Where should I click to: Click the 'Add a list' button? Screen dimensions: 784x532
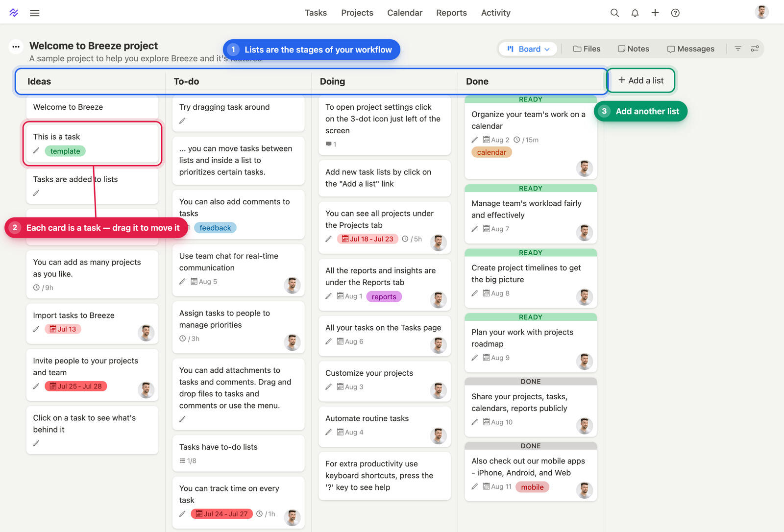tap(641, 80)
